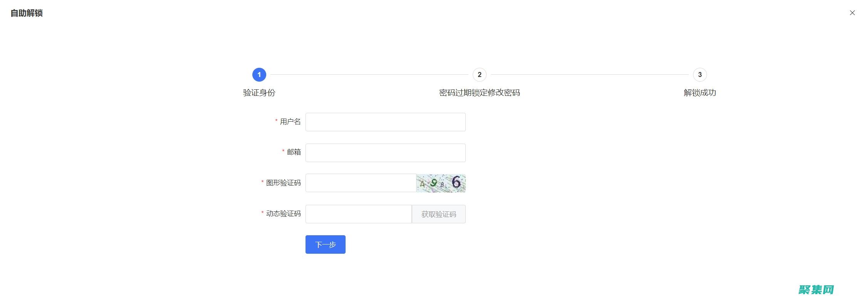Refresh the graphic captcha image
This screenshot has width=868, height=298.
click(441, 183)
